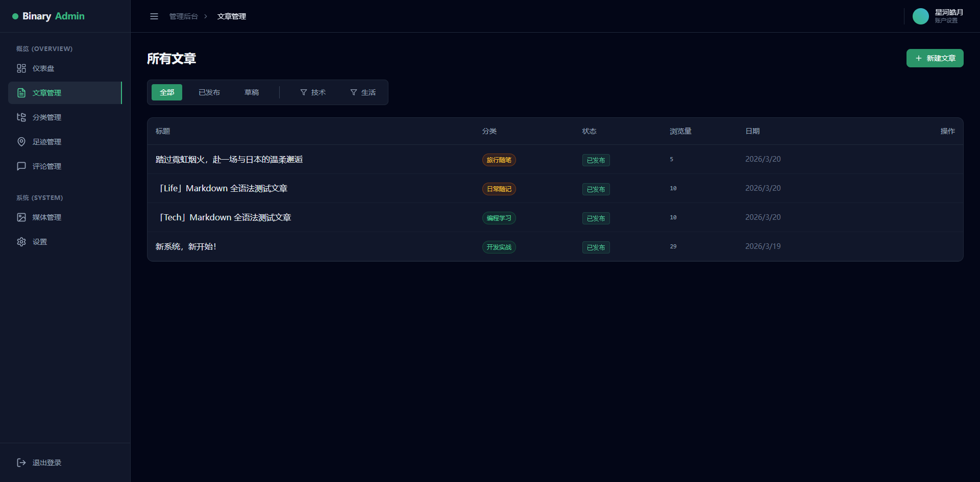Open 分类管理 in the sidebar
The height and width of the screenshot is (482, 980).
coord(65,117)
